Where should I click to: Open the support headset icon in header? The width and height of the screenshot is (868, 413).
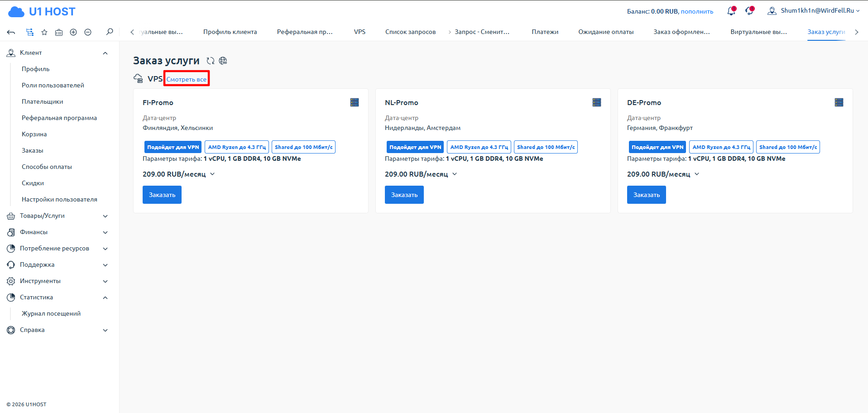[x=750, y=11]
